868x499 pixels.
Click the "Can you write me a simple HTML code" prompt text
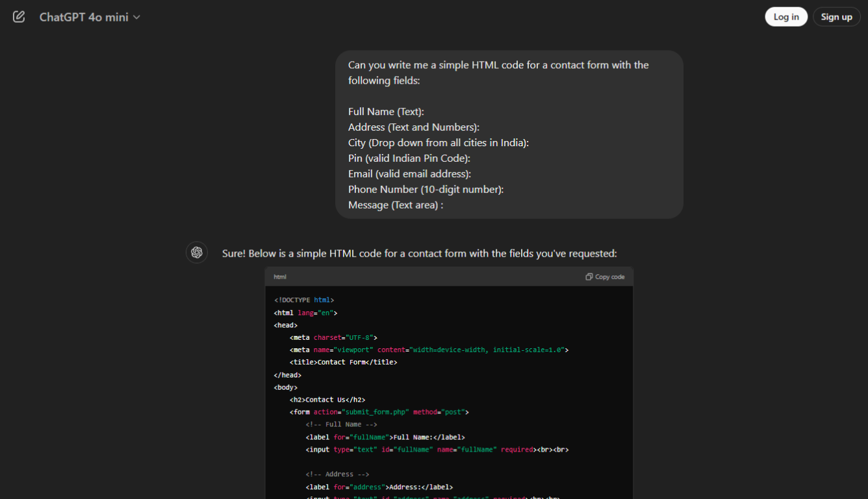coord(498,73)
